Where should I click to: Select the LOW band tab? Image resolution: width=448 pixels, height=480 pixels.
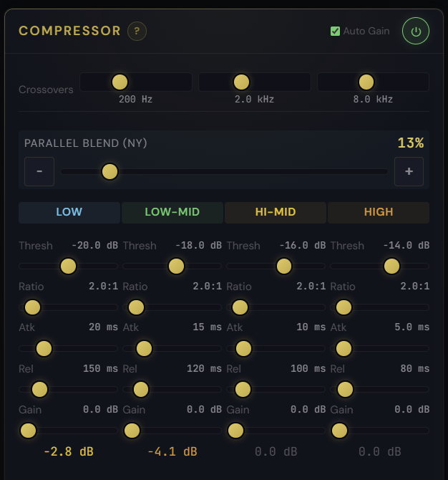coord(69,213)
